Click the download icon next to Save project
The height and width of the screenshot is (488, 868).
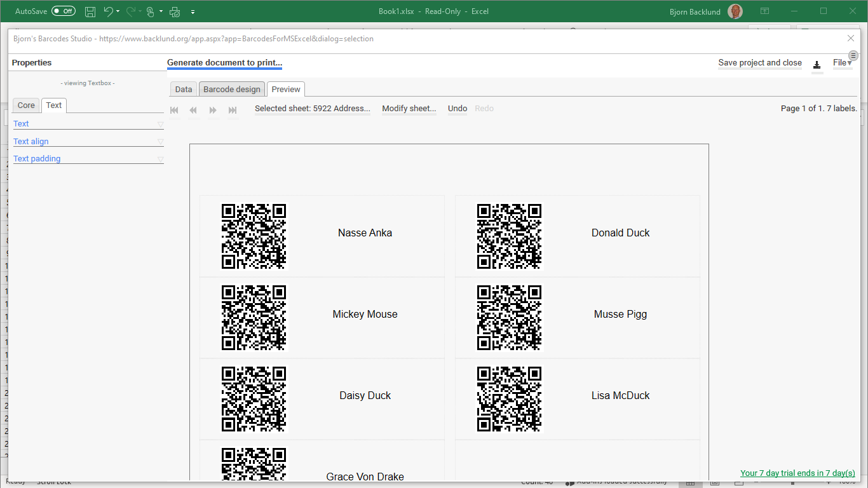coord(817,65)
